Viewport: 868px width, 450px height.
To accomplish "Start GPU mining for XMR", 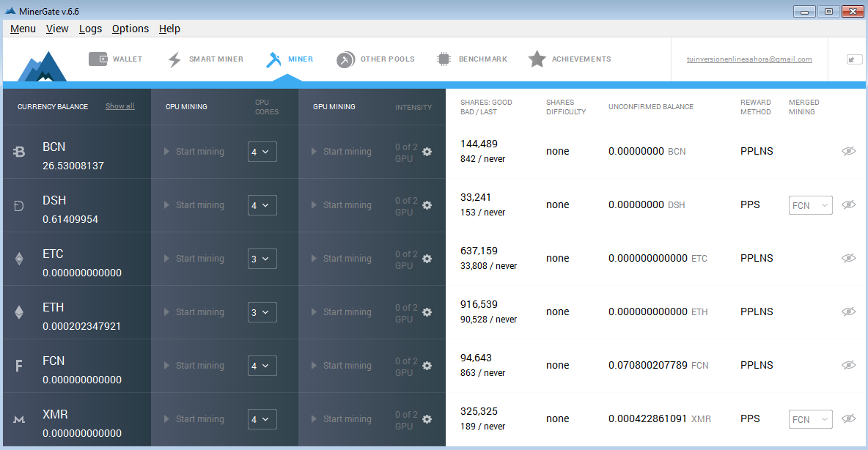I will tap(342, 419).
